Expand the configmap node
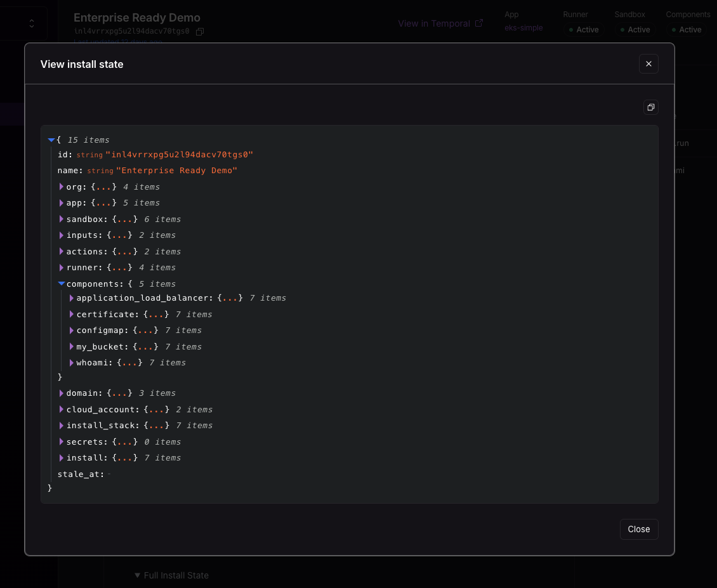The image size is (717, 588). [x=71, y=330]
